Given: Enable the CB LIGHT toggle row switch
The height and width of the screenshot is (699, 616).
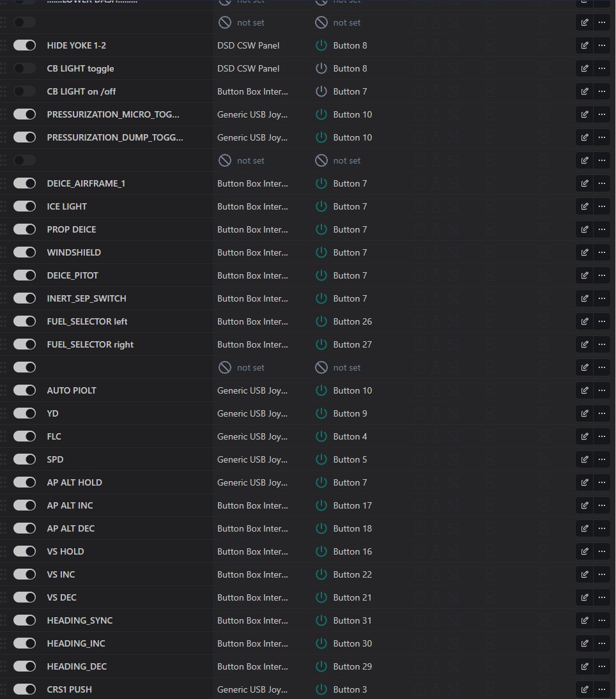Looking at the screenshot, I should coord(24,68).
